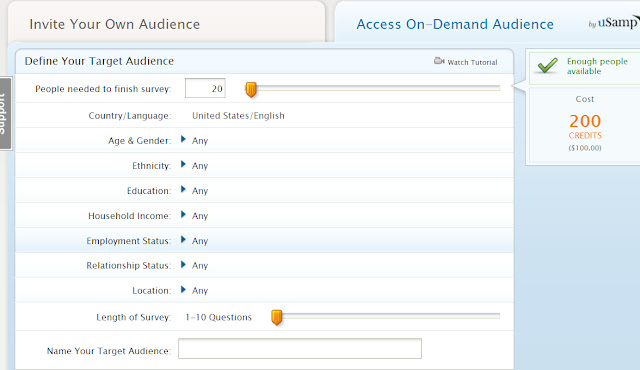Screen dimensions: 640x370
Task: Expand the Relationship Status option
Action: 183,265
